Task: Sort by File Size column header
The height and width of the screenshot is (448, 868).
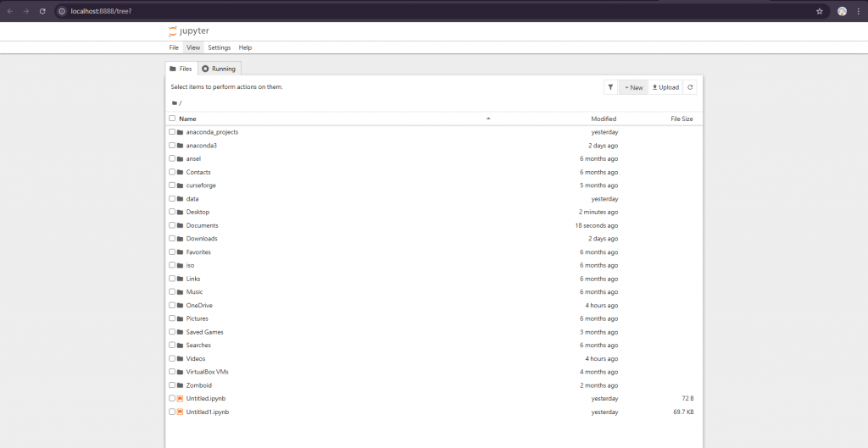Action: [x=682, y=119]
